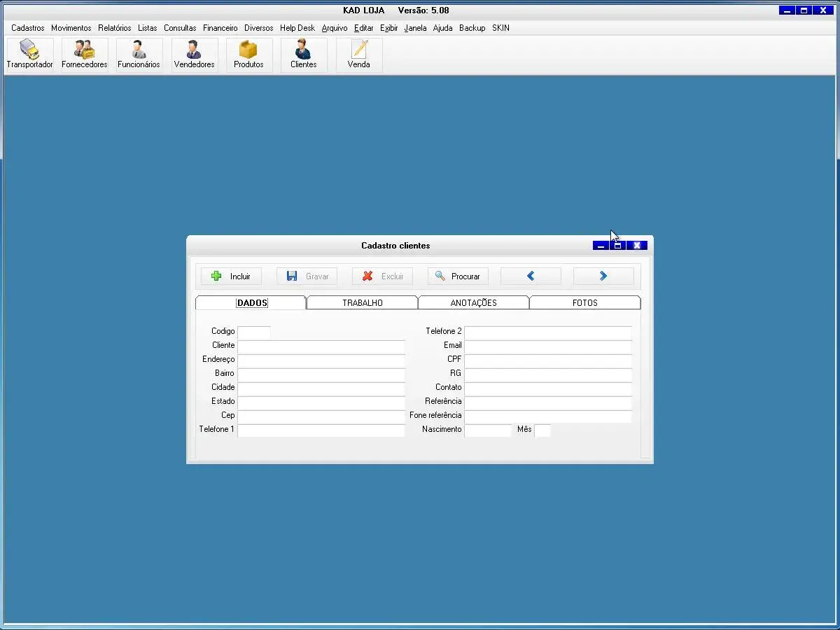The width and height of the screenshot is (840, 630).
Task: Open the Listas menu
Action: pyautogui.click(x=148, y=28)
